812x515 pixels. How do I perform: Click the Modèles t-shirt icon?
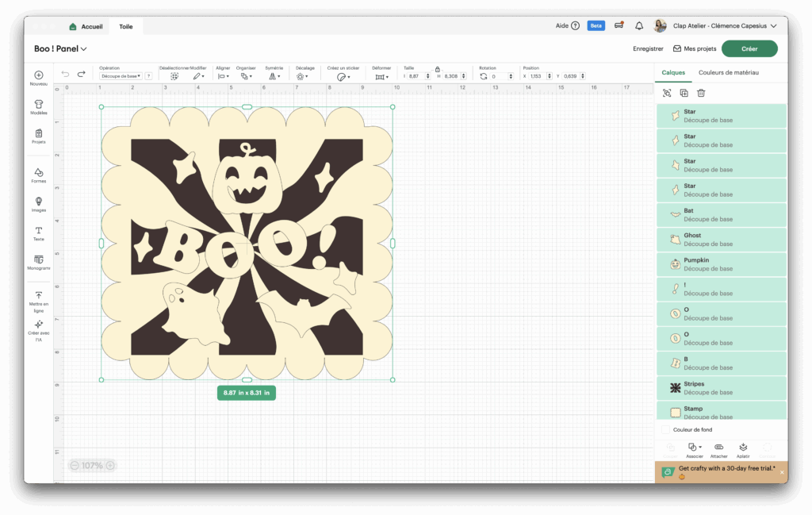pos(38,104)
